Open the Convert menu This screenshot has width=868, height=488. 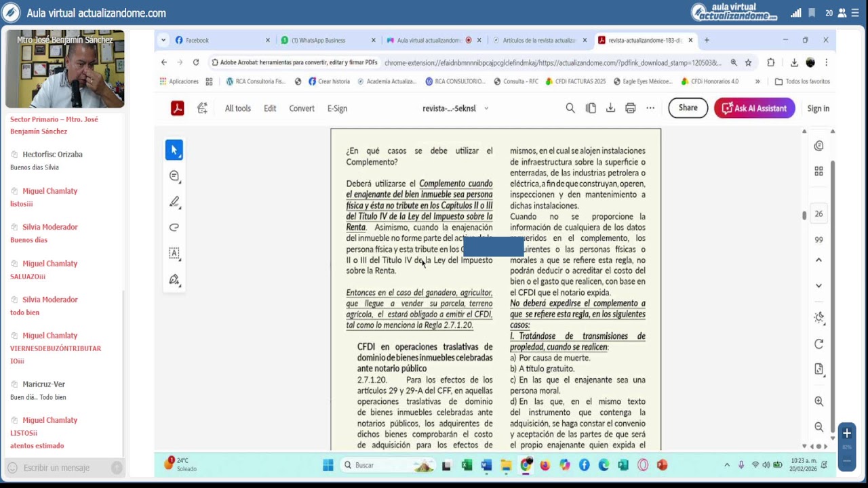[302, 108]
